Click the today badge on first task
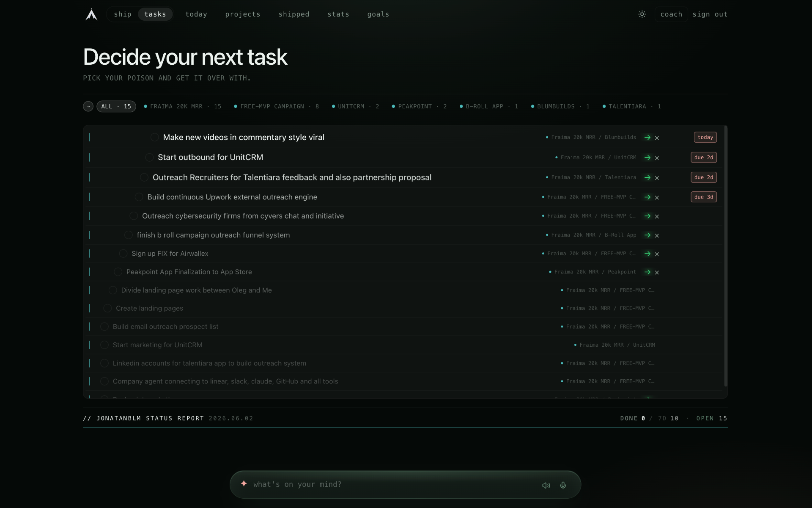 705,137
